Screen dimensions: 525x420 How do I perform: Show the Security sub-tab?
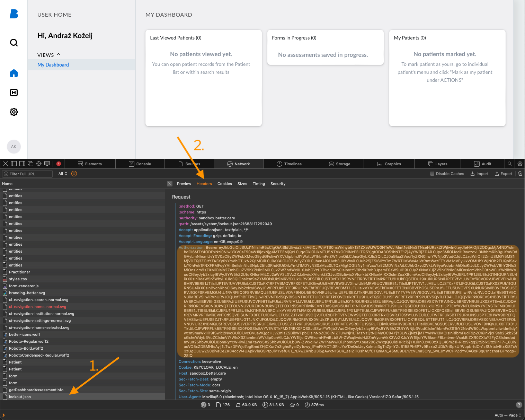(278, 184)
